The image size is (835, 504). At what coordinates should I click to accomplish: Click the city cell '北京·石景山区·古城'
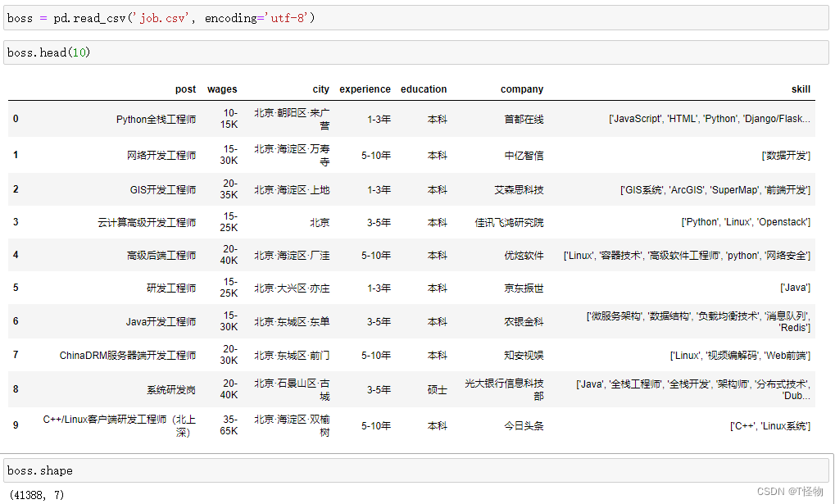[292, 389]
